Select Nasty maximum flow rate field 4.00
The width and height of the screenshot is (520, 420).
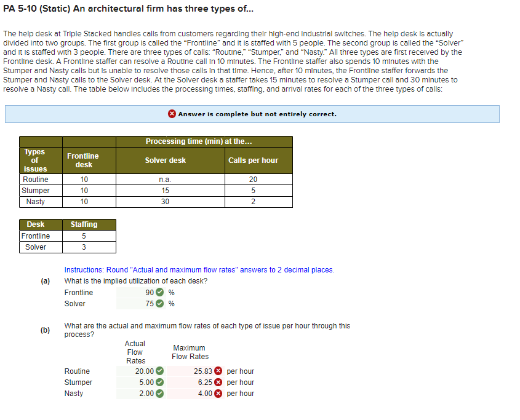195,394
